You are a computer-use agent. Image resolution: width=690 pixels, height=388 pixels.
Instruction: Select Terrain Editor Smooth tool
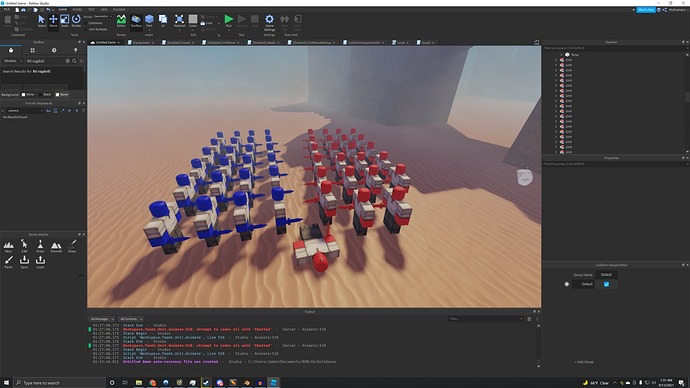tap(56, 247)
